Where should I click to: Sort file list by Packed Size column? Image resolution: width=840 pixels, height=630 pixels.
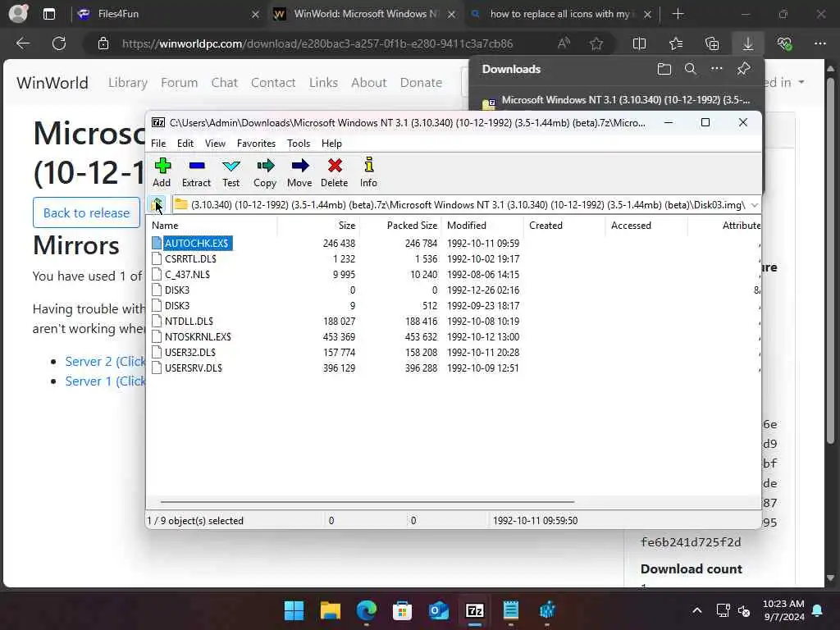tap(400, 226)
